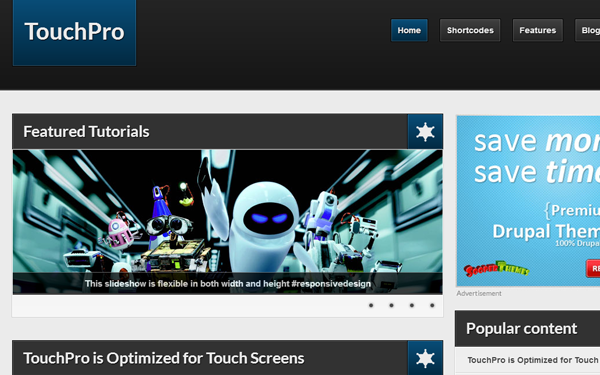
Task: Open the Drupal Themes advertisement banner
Action: click(528, 201)
